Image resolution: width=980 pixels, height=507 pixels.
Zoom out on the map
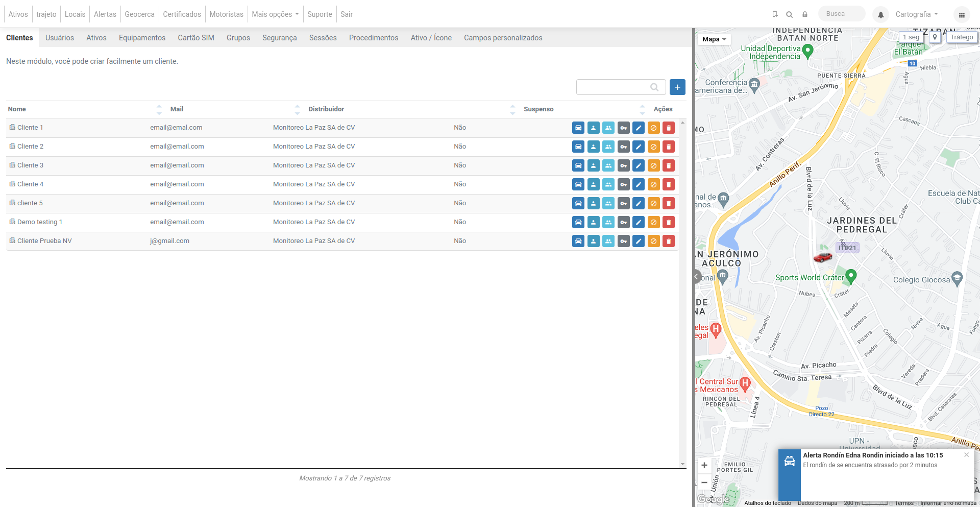click(x=704, y=482)
